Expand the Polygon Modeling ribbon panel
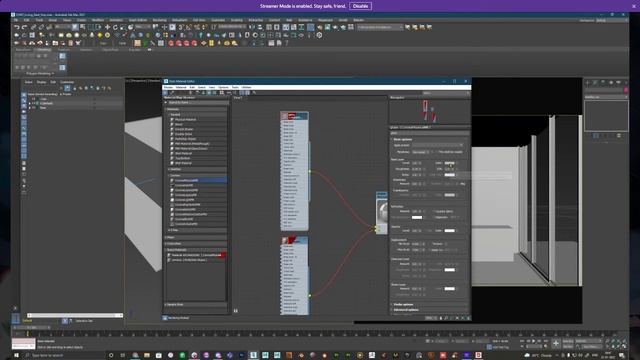 tap(40, 73)
